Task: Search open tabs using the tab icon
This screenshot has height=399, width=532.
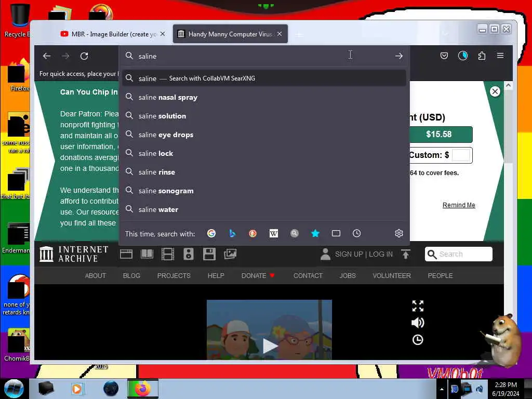Action: [336, 233]
